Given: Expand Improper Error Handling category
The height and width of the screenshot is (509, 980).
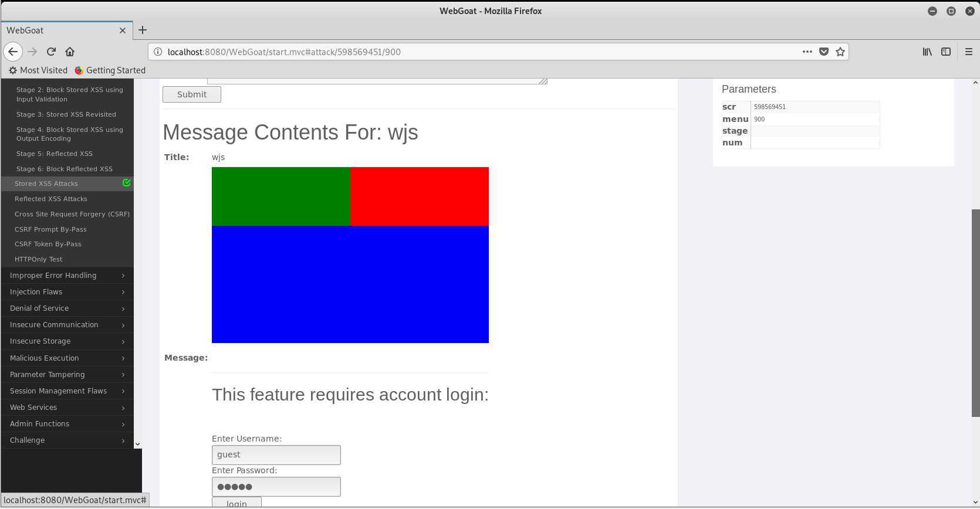Looking at the screenshot, I should coord(67,275).
